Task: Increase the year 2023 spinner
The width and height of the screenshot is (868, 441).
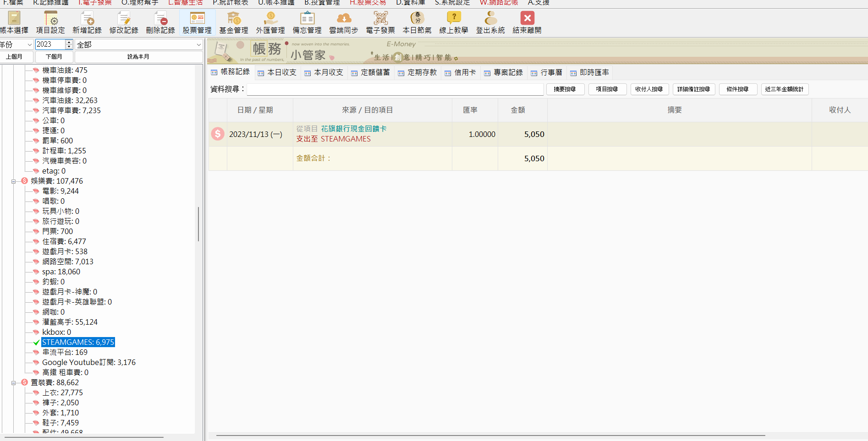Action: (x=69, y=42)
